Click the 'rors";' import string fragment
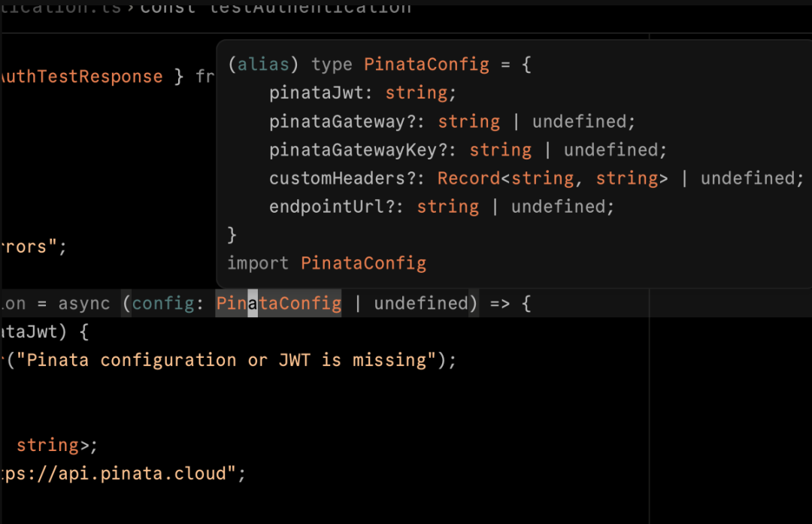This screenshot has width=812, height=524. 33,247
